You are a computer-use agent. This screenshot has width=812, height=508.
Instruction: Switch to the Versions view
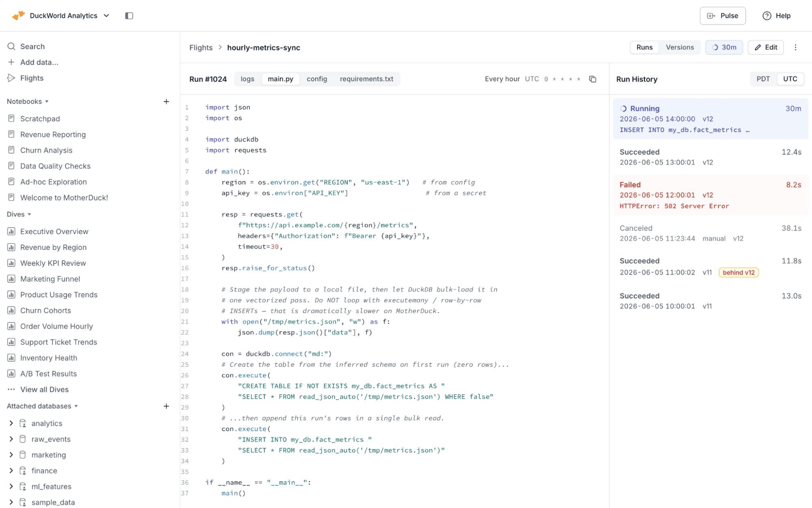coord(680,48)
